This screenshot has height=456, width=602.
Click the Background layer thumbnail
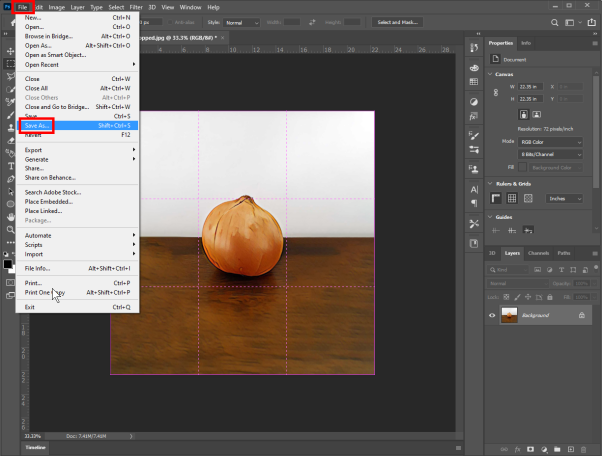click(x=509, y=315)
